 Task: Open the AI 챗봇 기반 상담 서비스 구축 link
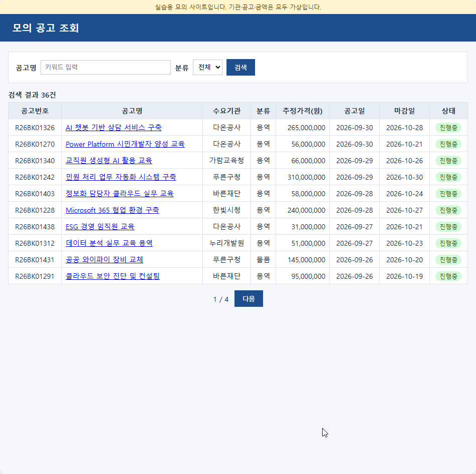[x=114, y=128]
